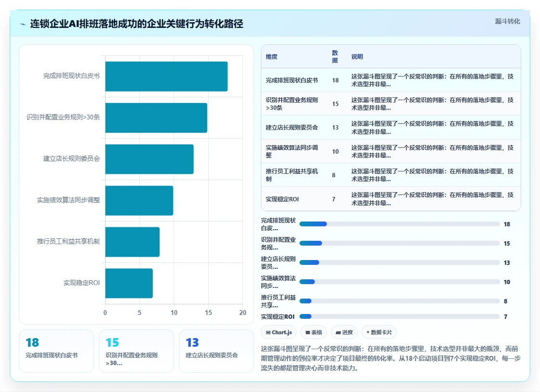
Task: Click the 推行员工利益共享... progress bar showing 8
Action: pos(400,301)
